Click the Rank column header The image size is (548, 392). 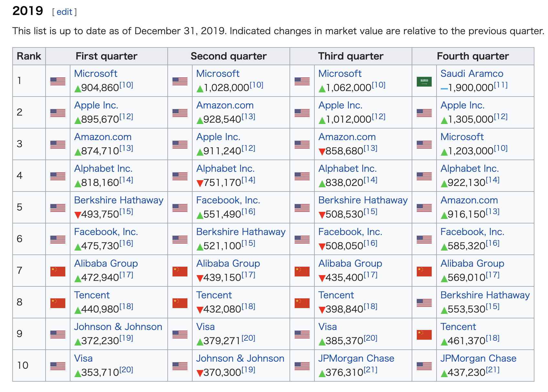click(x=29, y=56)
